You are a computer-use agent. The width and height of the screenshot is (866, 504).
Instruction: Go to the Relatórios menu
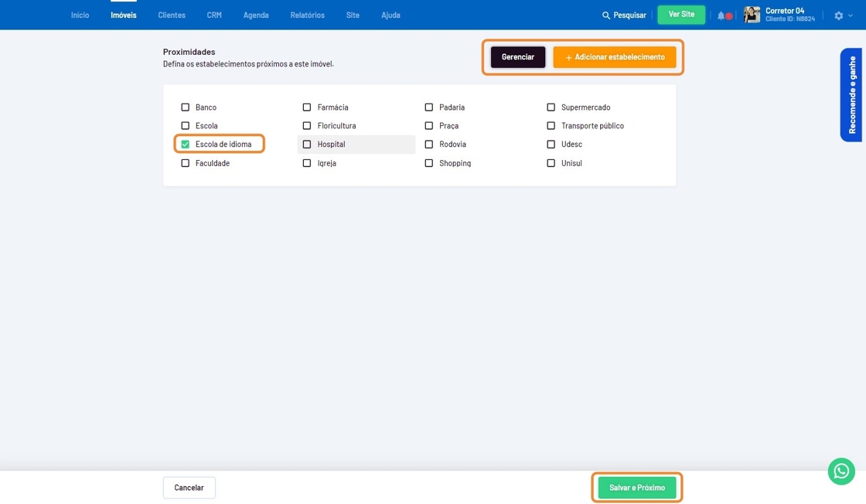(307, 15)
